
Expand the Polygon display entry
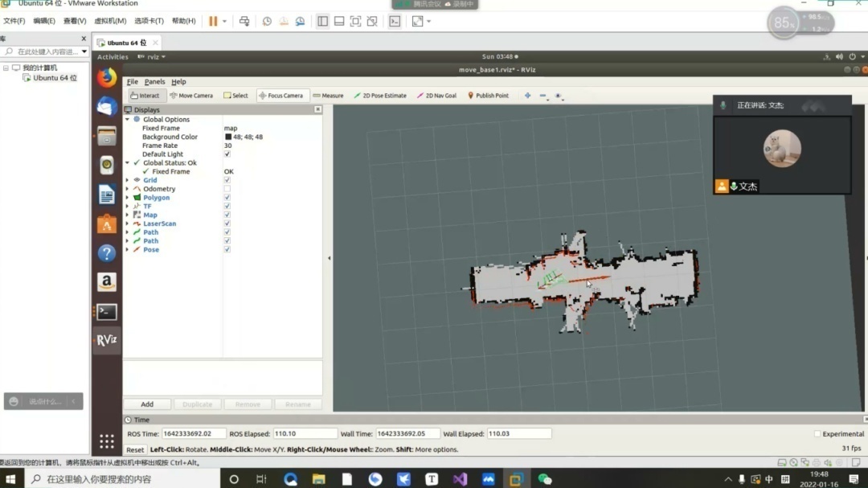[127, 198]
